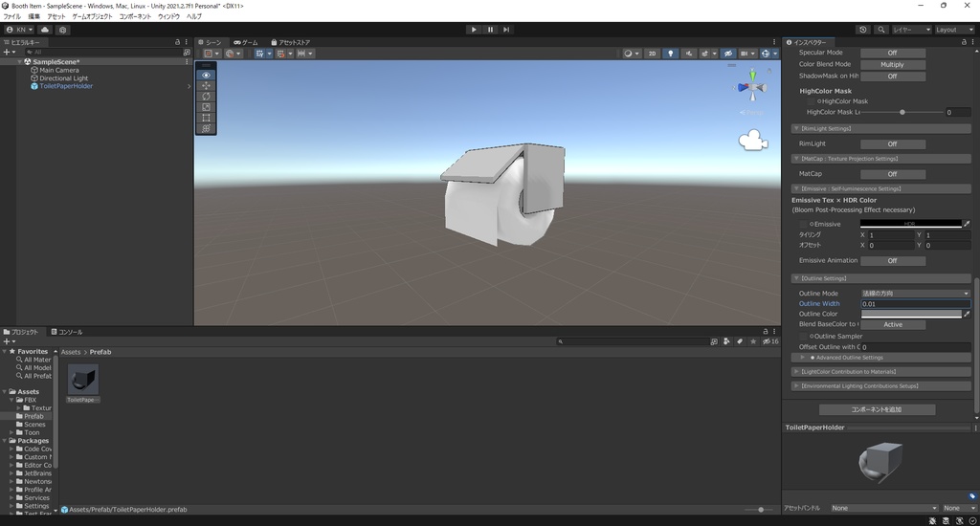Screen dimensions: 980x526
Task: Open the Inspector panel options menu
Action: point(972,42)
